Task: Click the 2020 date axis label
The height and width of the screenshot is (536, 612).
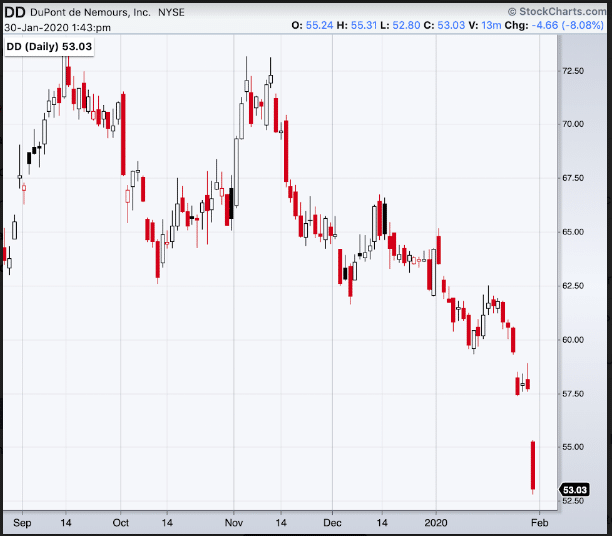Action: (x=436, y=523)
